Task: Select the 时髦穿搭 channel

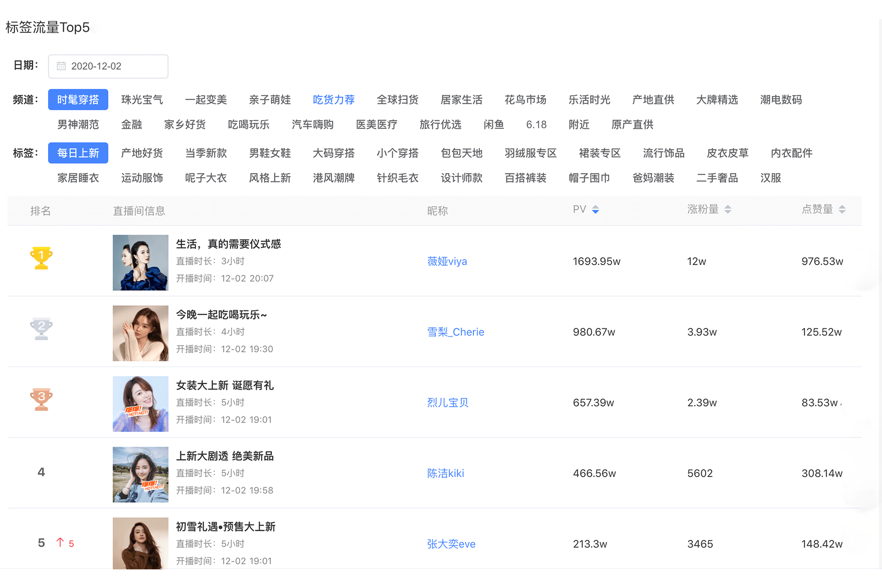Action: 78,100
